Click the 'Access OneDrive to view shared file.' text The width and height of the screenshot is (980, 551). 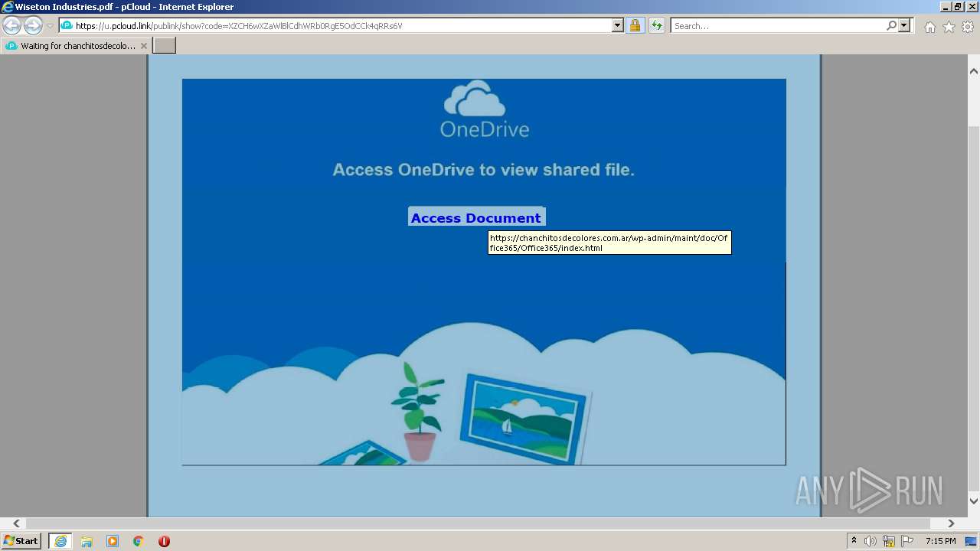coord(484,170)
